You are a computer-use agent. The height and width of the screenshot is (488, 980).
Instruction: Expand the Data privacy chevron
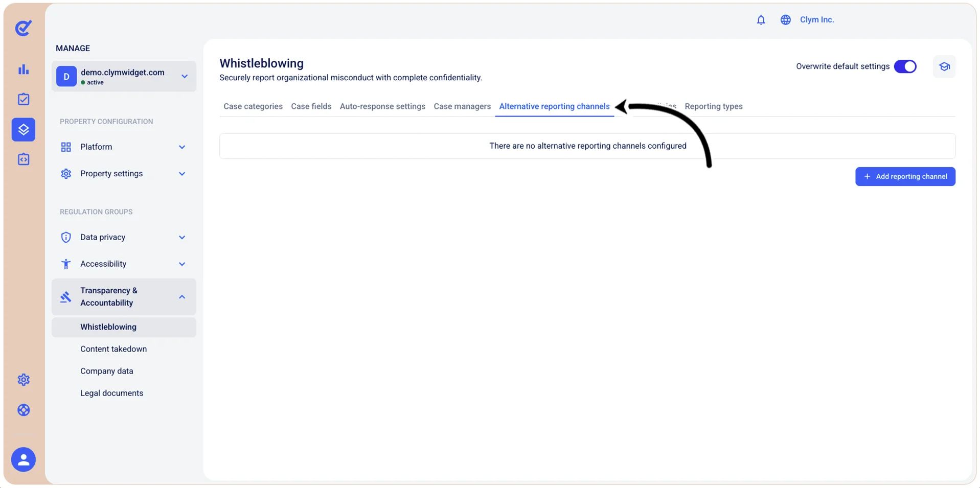pyautogui.click(x=182, y=237)
